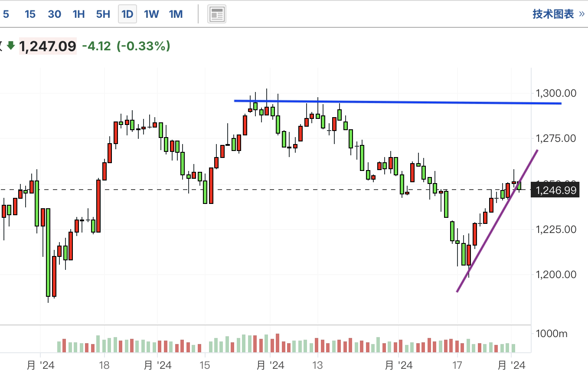The height and width of the screenshot is (374, 588).
Task: Click the 1,225.00 axis label
Action: pyautogui.click(x=556, y=229)
